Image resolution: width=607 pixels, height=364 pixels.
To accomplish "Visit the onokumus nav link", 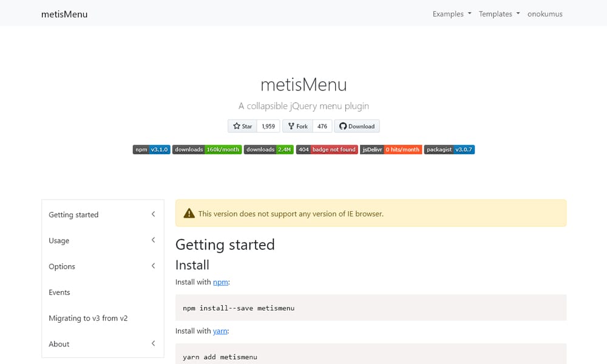I will (544, 14).
